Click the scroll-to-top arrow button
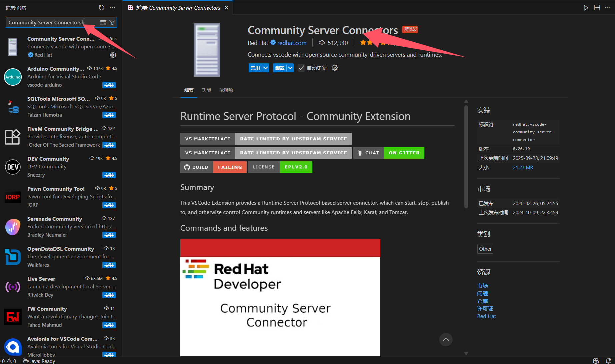 click(x=446, y=340)
